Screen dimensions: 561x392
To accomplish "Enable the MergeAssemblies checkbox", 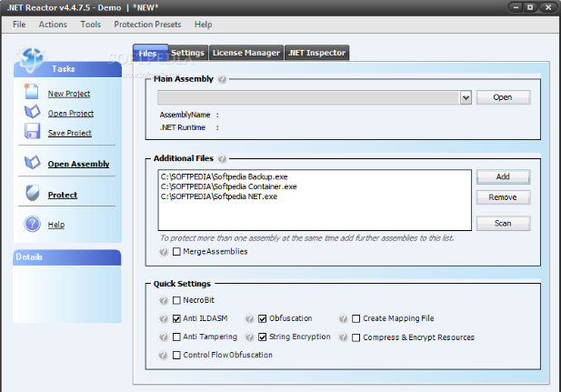I will (x=176, y=252).
